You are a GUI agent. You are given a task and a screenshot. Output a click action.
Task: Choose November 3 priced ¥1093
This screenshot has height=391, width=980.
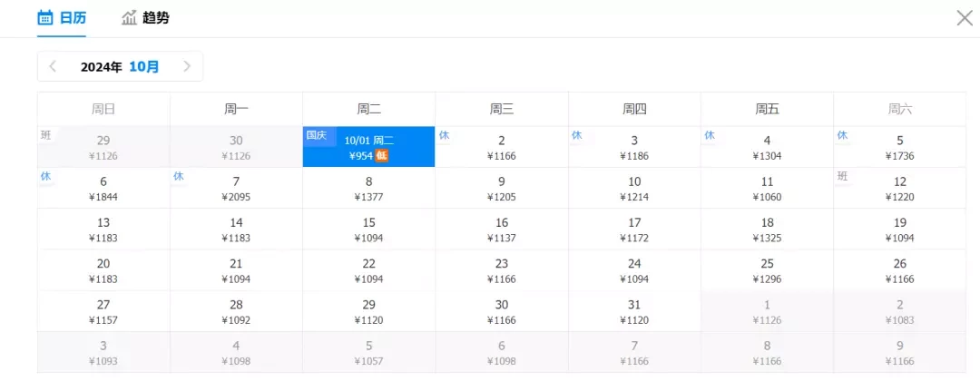click(x=103, y=352)
